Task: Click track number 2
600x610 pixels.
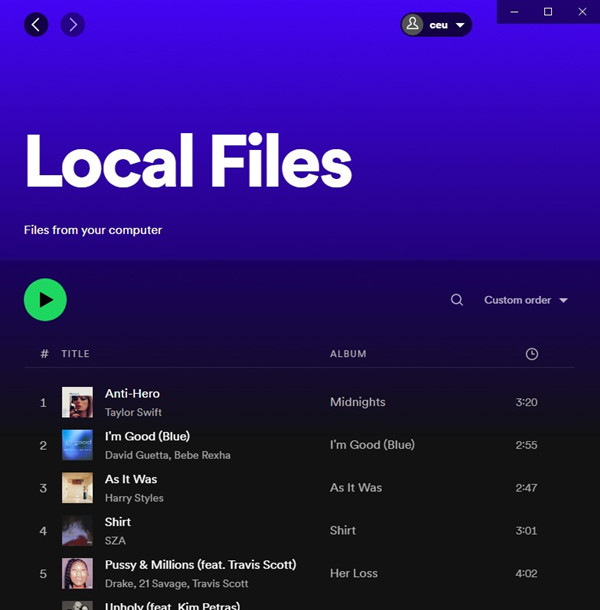Action: [x=43, y=445]
